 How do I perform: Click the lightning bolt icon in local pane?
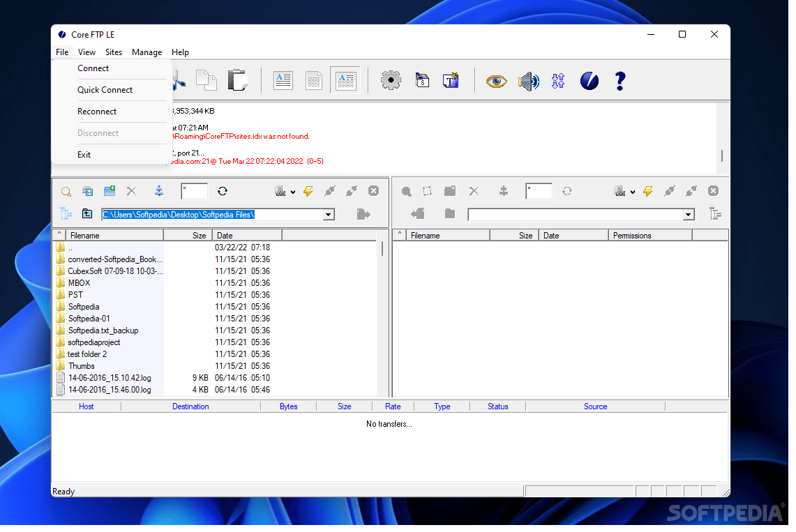coord(308,191)
